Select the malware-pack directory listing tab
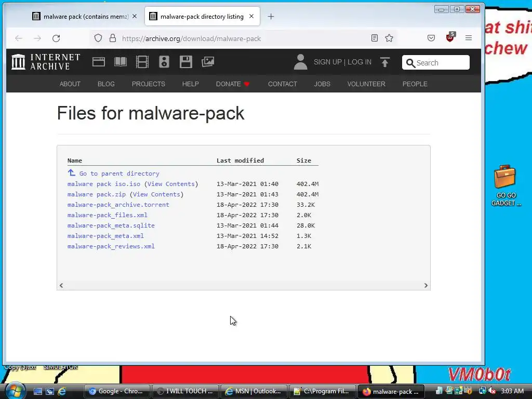 [202, 16]
